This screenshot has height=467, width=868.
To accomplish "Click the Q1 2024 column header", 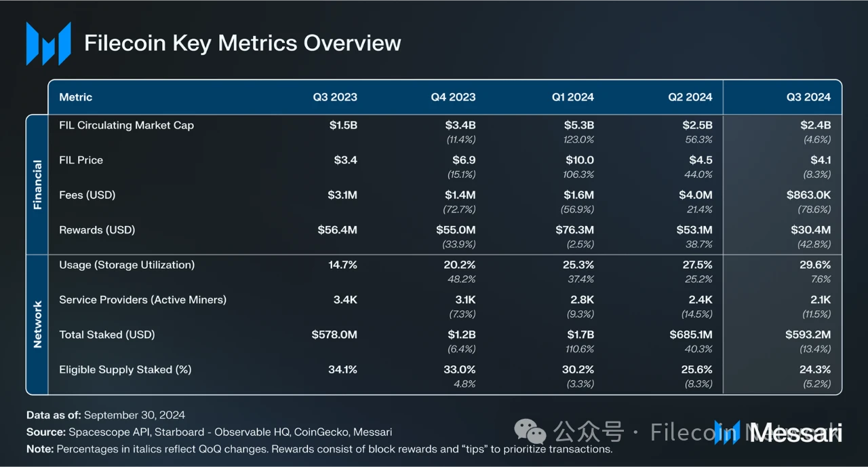I will tap(572, 97).
